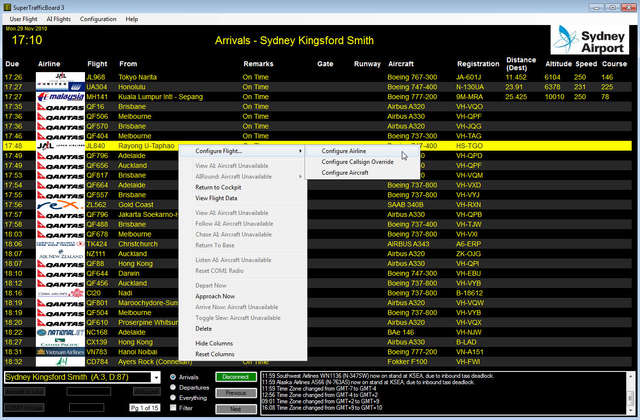Click the Registration column header

(478, 64)
